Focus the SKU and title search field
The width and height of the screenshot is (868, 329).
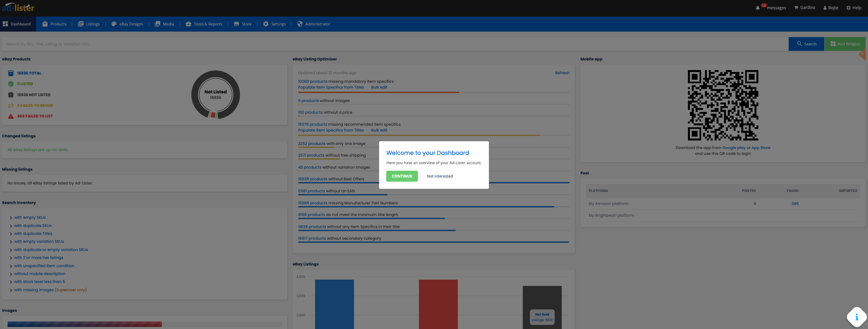tap(395, 44)
